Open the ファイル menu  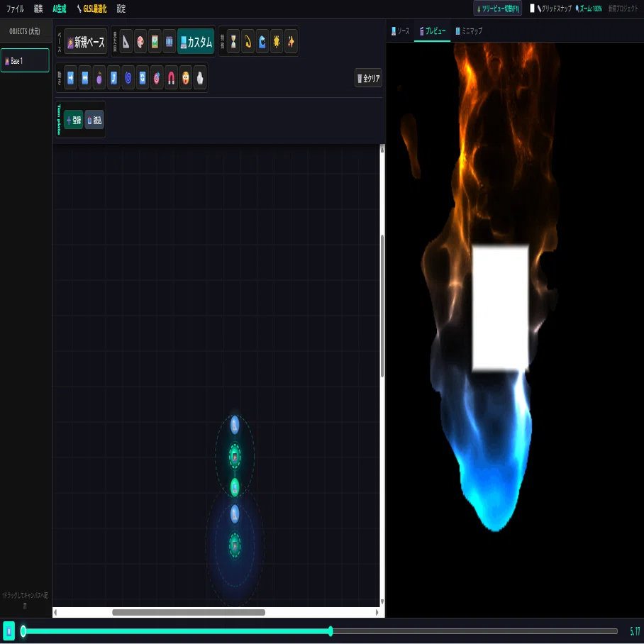click(x=15, y=9)
